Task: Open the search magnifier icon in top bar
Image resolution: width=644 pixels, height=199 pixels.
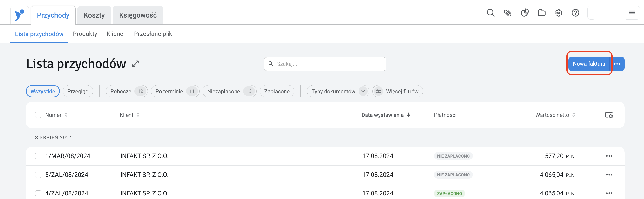Action: click(x=490, y=13)
